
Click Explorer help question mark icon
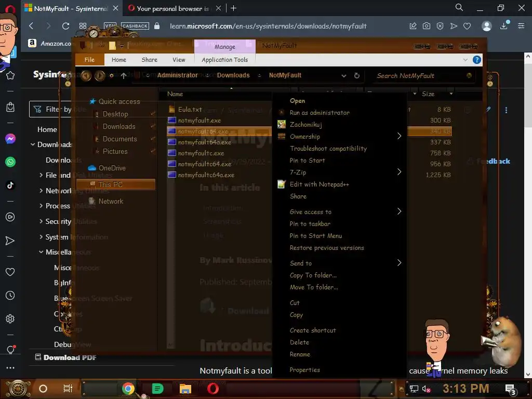(477, 60)
